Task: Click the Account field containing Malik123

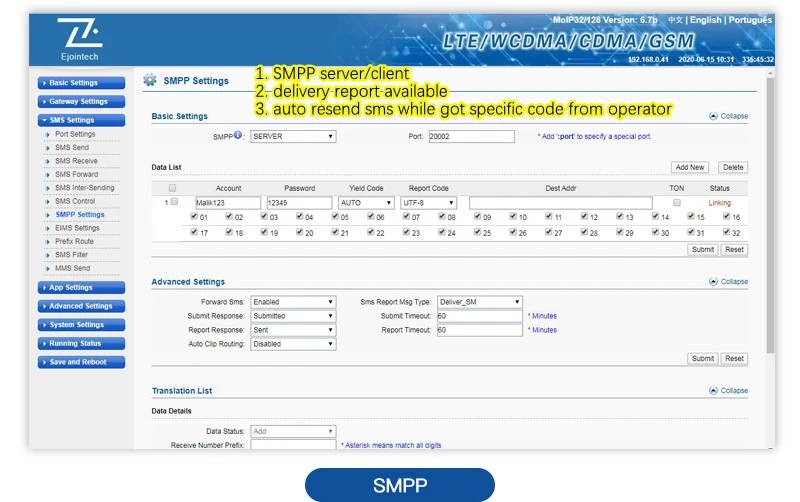Action: coord(228,203)
